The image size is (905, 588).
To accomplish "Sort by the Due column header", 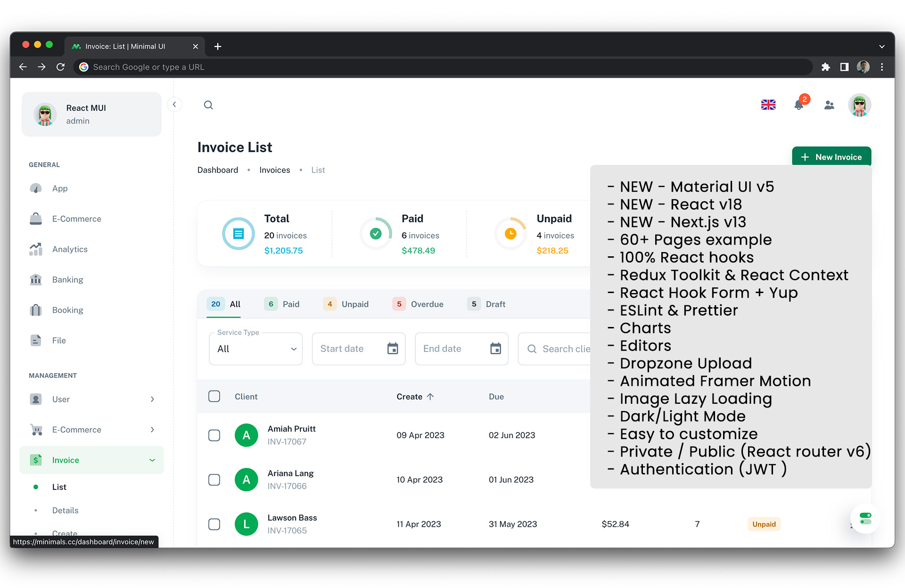I will (x=496, y=397).
